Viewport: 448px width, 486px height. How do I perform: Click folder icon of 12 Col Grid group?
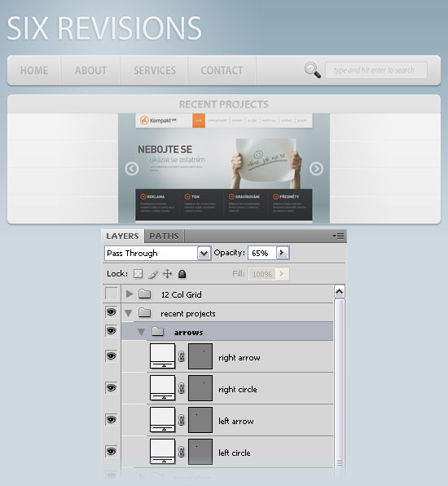[x=145, y=294]
